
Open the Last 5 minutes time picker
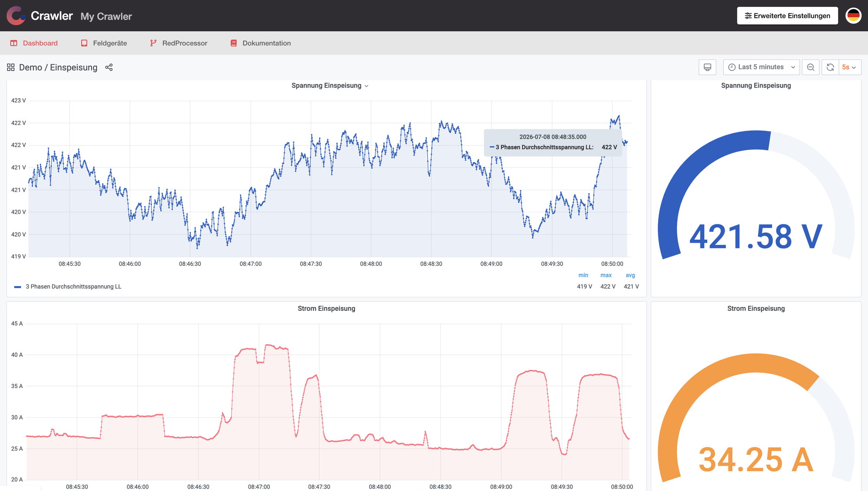(762, 67)
